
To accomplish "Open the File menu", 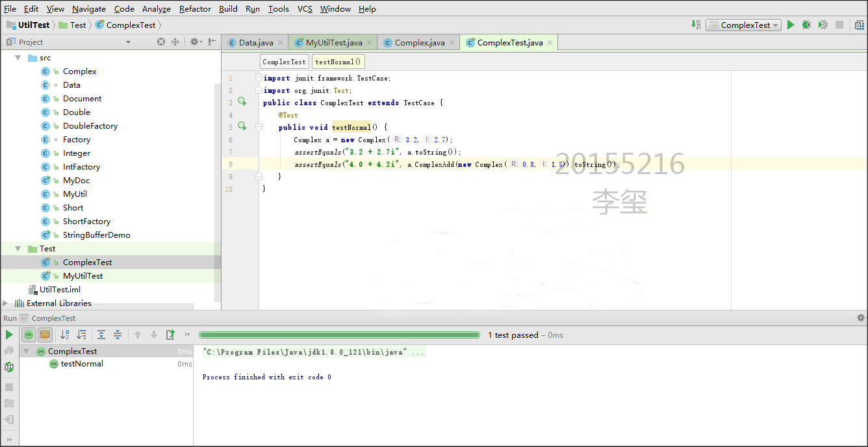I will point(10,8).
